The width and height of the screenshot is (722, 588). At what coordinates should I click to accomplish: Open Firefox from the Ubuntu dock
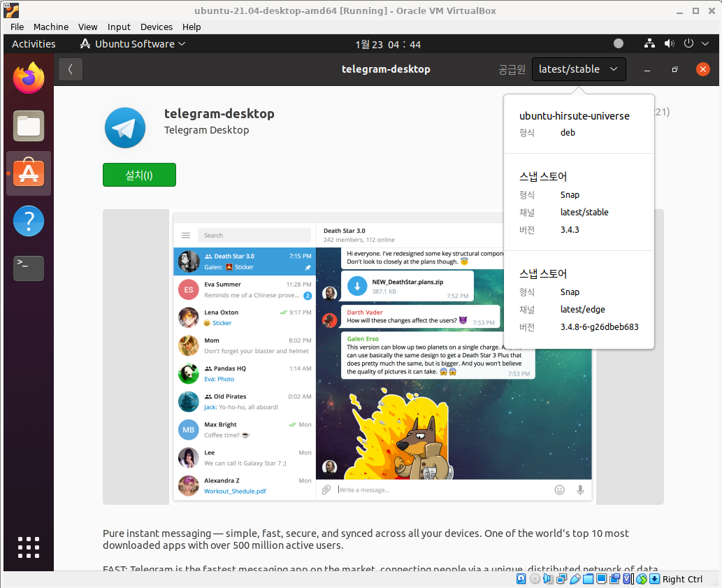(29, 78)
